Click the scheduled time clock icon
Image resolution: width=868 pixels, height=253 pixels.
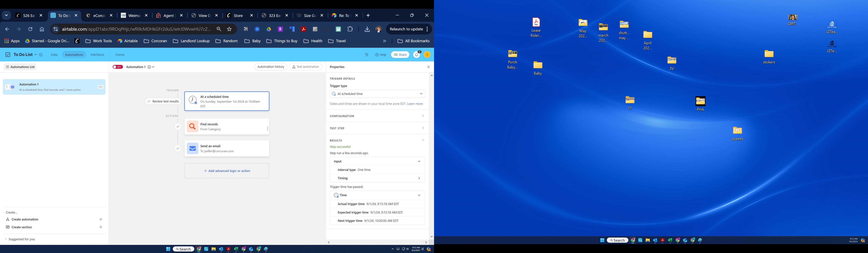(x=192, y=100)
